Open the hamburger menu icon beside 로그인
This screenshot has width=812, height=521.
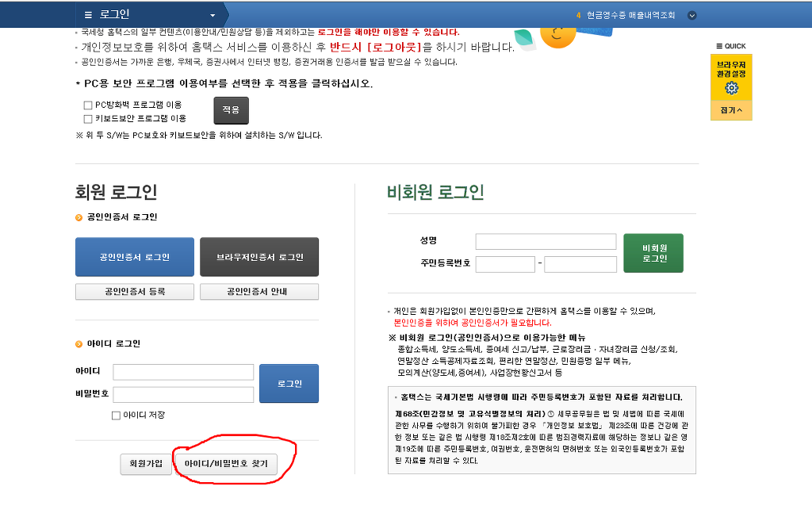coord(88,15)
